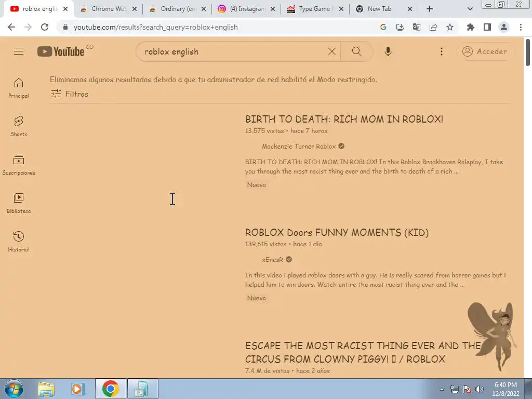Open ESCAPE THE MOST RACIST THING video

click(x=363, y=352)
